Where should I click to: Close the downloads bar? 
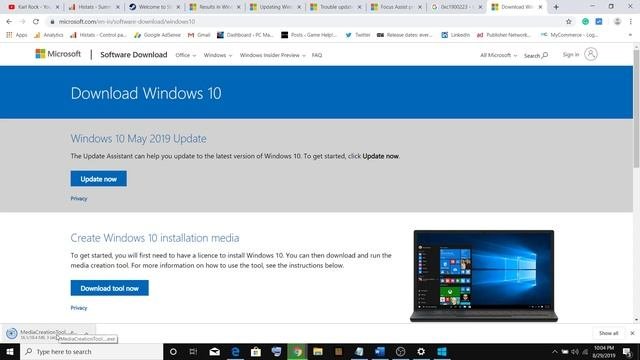632,333
